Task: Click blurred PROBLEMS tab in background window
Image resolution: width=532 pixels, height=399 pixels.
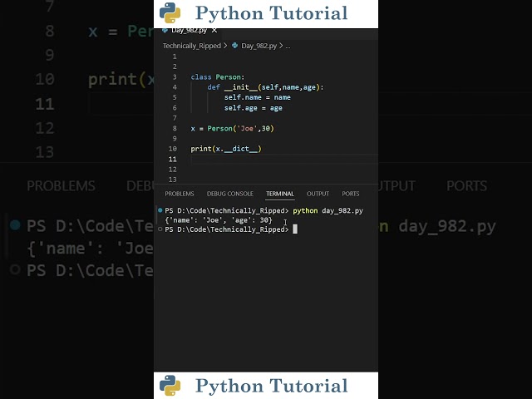Action: (x=61, y=186)
